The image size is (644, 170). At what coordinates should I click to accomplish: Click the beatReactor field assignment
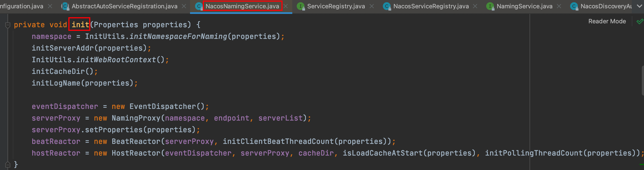(56, 141)
